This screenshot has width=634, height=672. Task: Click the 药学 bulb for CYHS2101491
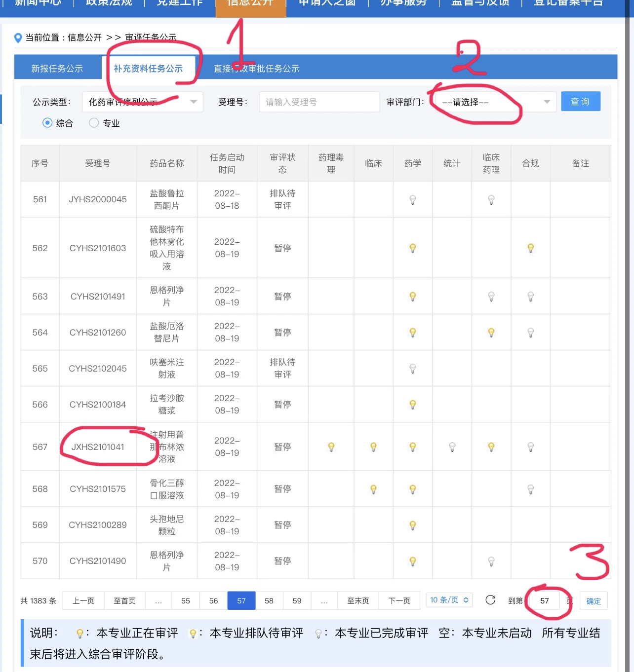413,297
